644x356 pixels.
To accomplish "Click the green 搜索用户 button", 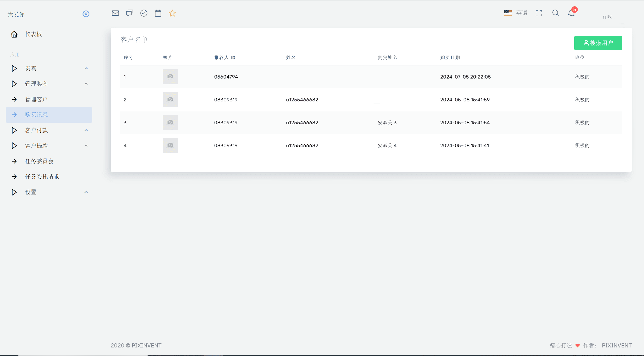I will (x=598, y=43).
